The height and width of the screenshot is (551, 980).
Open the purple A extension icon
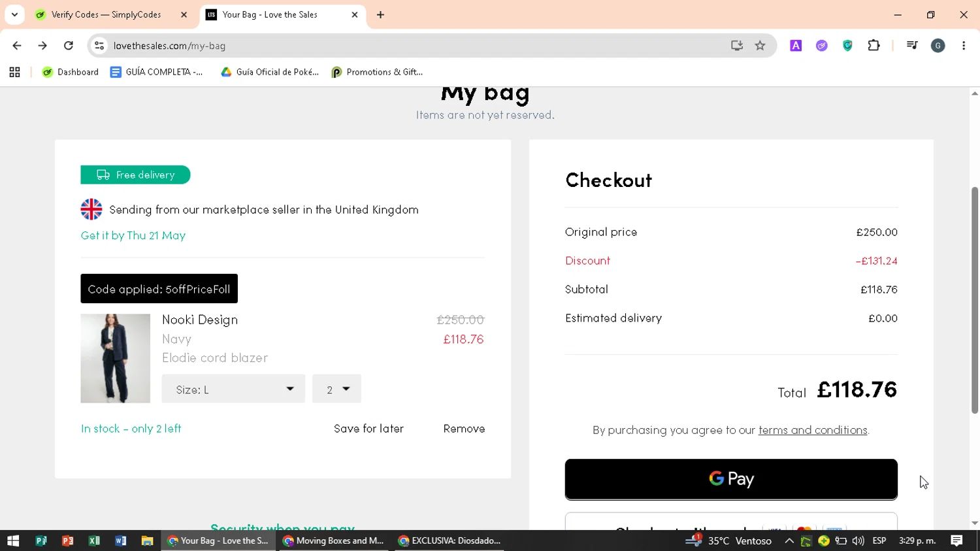pyautogui.click(x=796, y=46)
